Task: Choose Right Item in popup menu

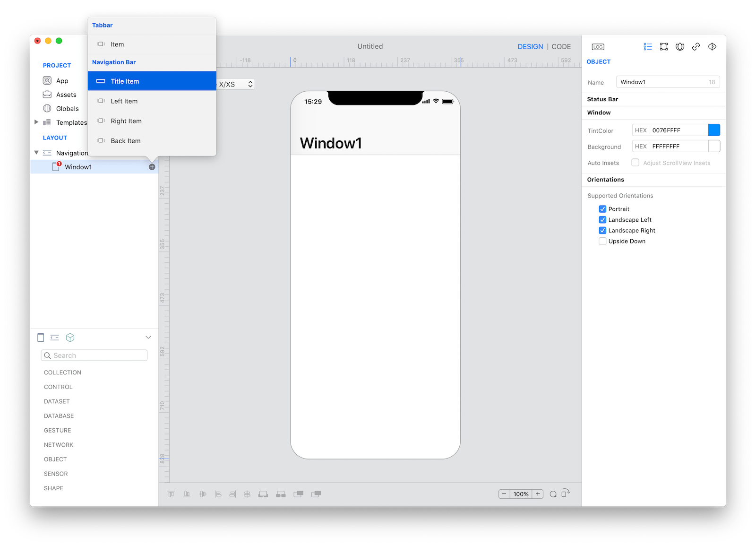Action: 152,121
